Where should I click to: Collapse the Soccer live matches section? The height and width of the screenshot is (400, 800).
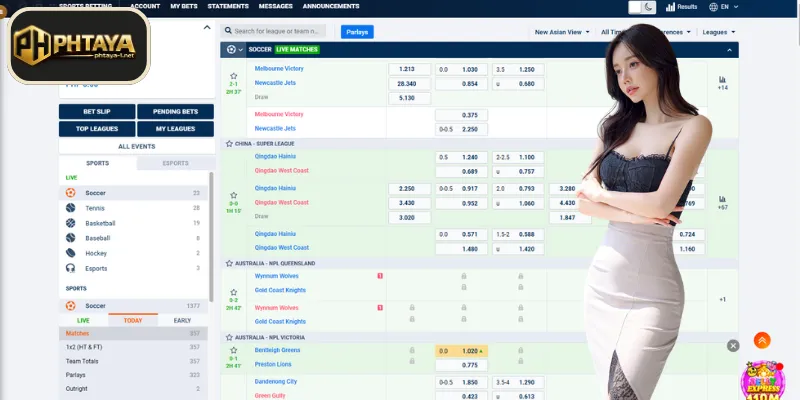729,50
